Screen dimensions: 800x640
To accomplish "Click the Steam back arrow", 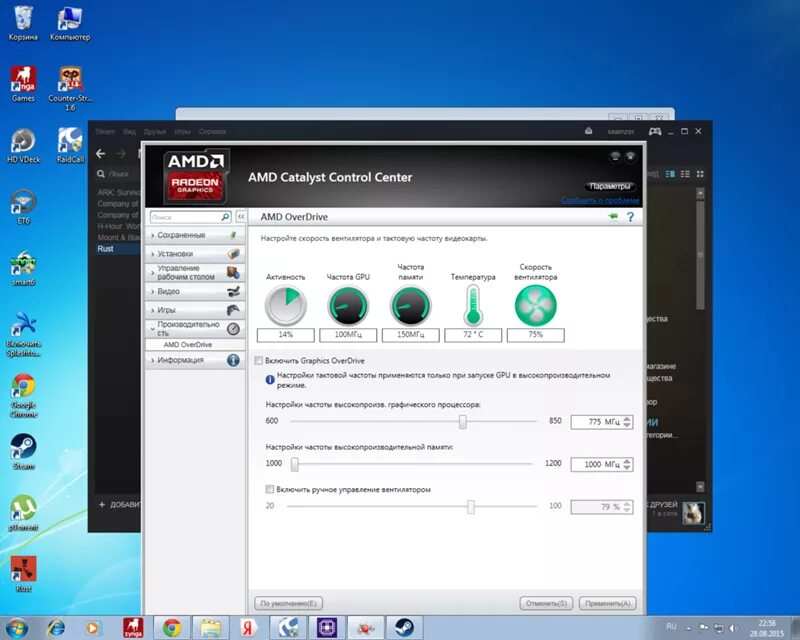I will point(101,153).
